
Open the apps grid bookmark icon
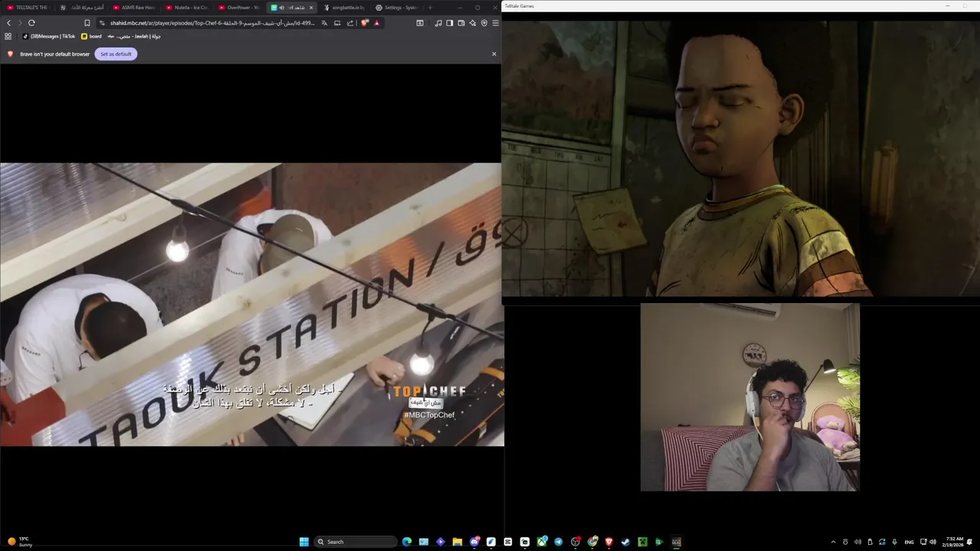coord(8,36)
